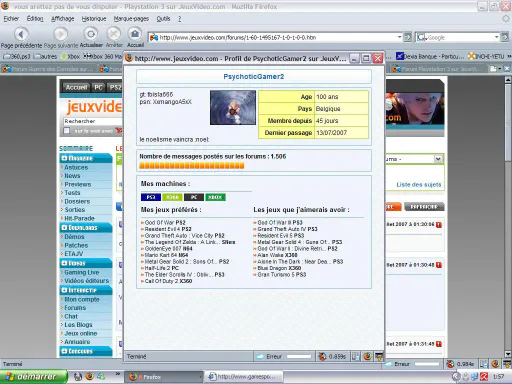The height and width of the screenshot is (384, 512).
Task: Open the démarrer Start button
Action: click(x=33, y=377)
